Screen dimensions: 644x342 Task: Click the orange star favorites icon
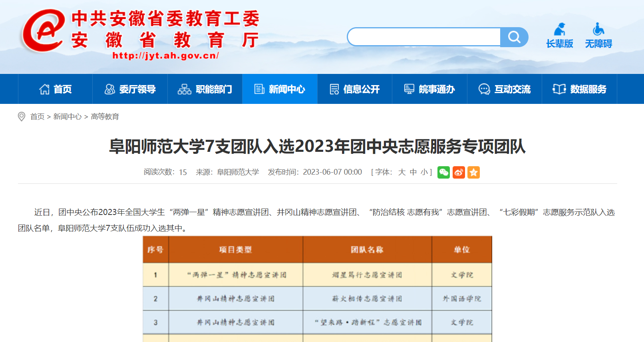[x=473, y=172]
